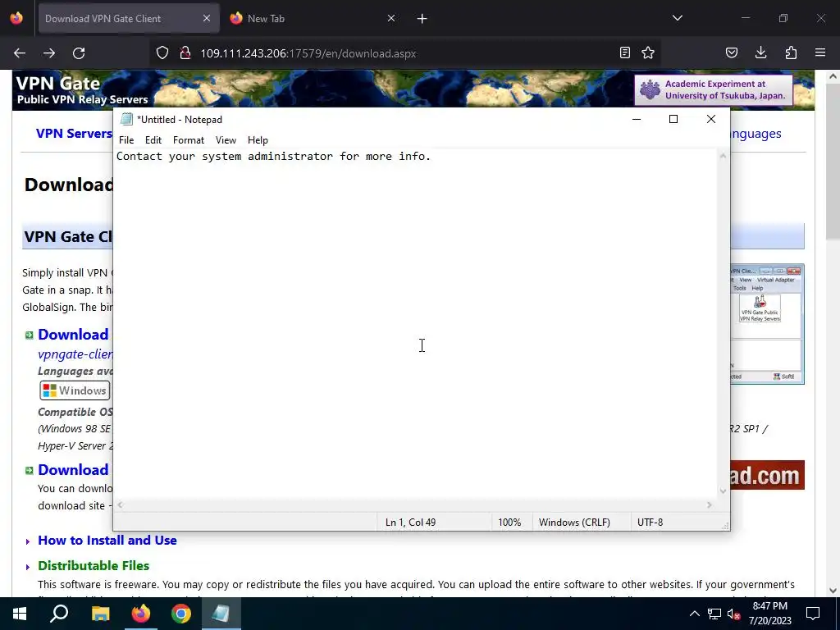Image resolution: width=840 pixels, height=630 pixels.
Task: Open the extensions puzzle icon
Action: 791,52
